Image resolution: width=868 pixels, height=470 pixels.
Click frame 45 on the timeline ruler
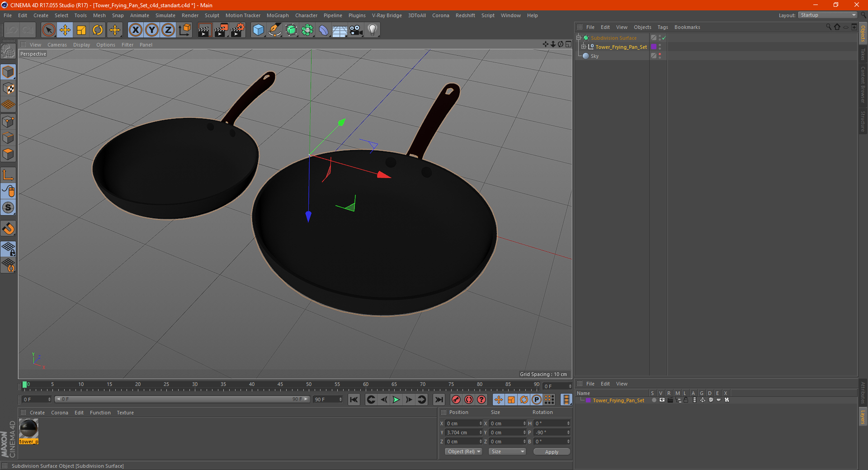tap(280, 385)
